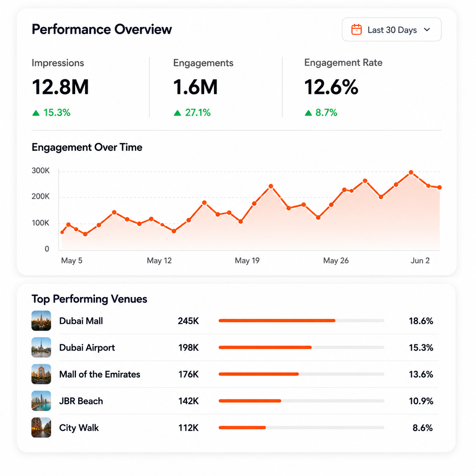Screen dimensions: 476x476
Task: Click the 198K value for Dubai Airport
Action: pos(189,348)
